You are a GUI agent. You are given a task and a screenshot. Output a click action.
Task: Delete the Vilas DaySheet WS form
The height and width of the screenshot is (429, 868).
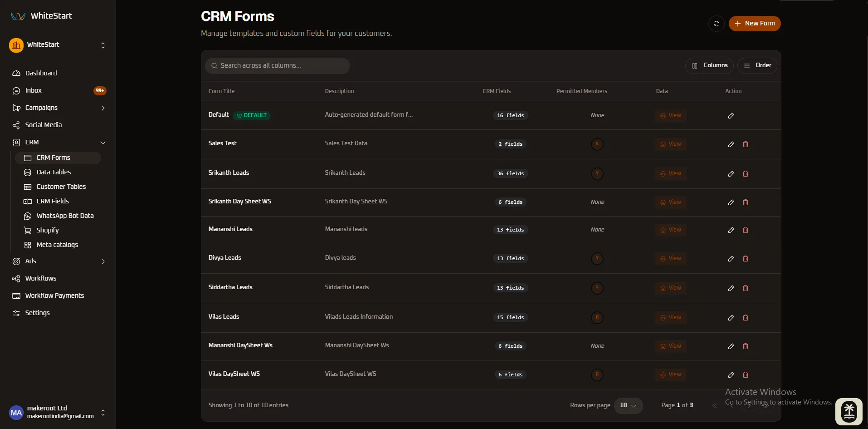746,375
